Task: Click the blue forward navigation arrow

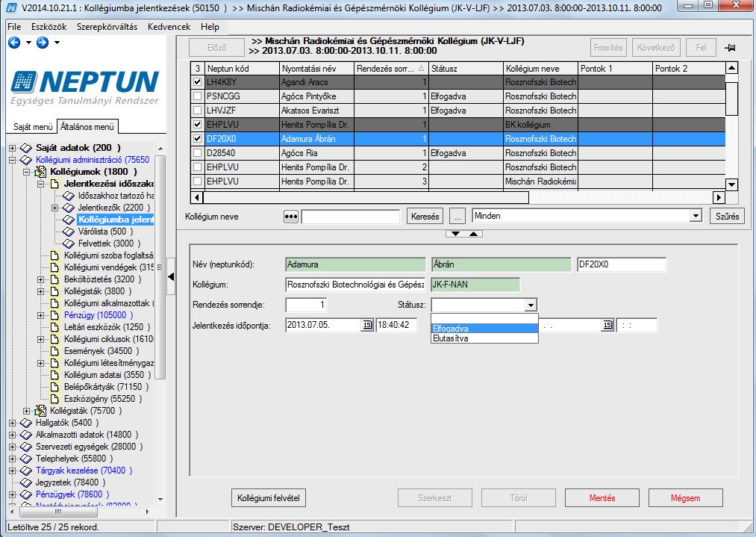Action: click(43, 43)
